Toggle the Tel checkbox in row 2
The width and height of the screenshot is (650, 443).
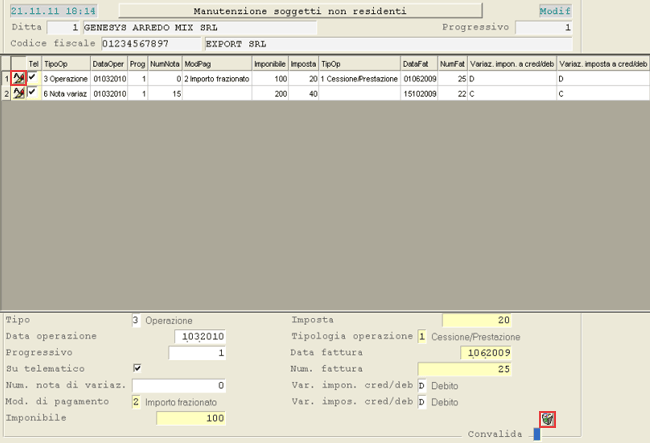[33, 93]
